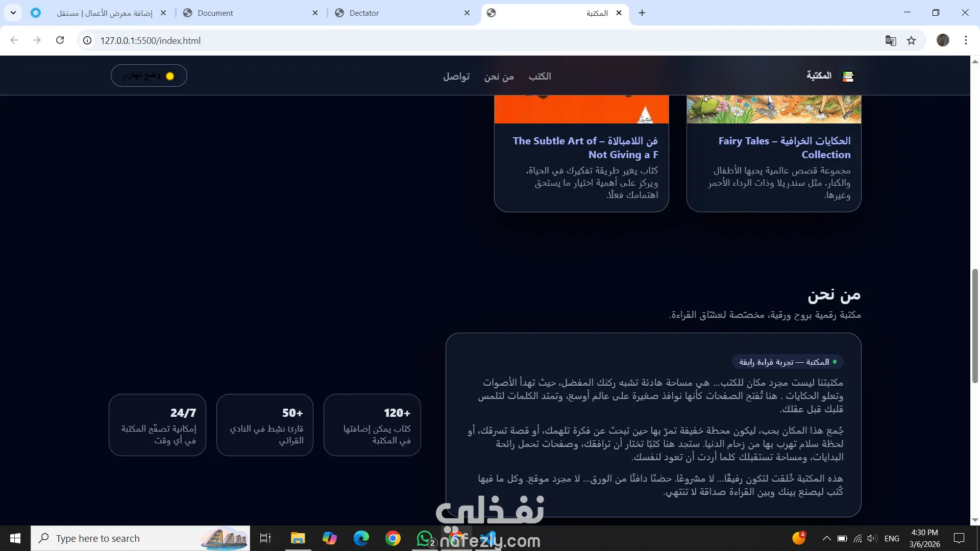
Task: Open the notification center icon
Action: [x=959, y=538]
